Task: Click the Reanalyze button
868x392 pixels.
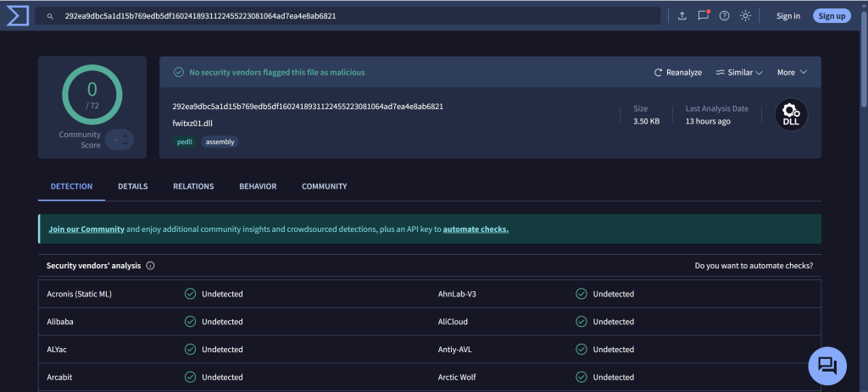Action: (x=678, y=73)
